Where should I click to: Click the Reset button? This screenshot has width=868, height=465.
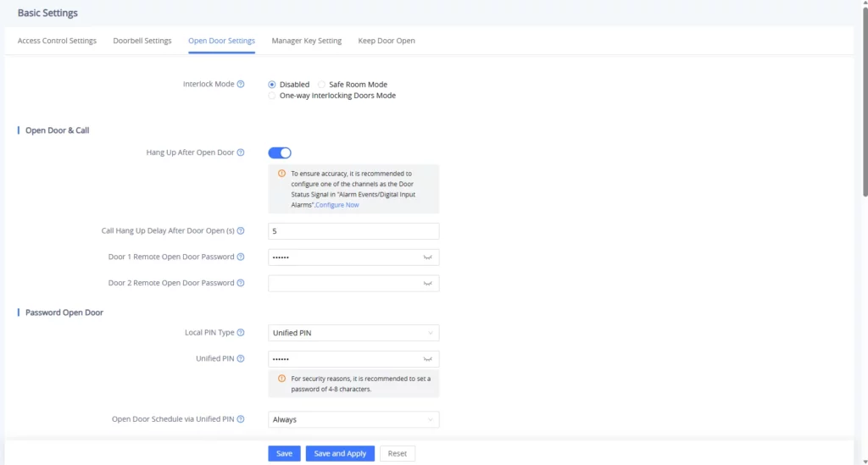(x=398, y=453)
